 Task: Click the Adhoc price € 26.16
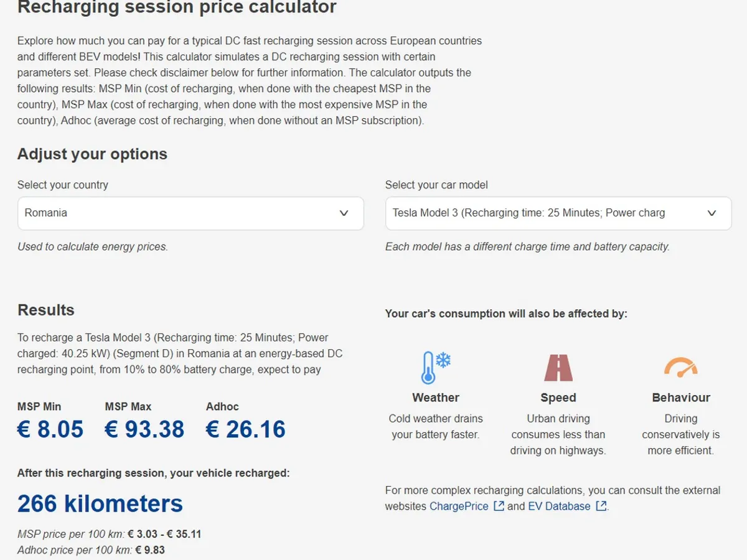[246, 429]
